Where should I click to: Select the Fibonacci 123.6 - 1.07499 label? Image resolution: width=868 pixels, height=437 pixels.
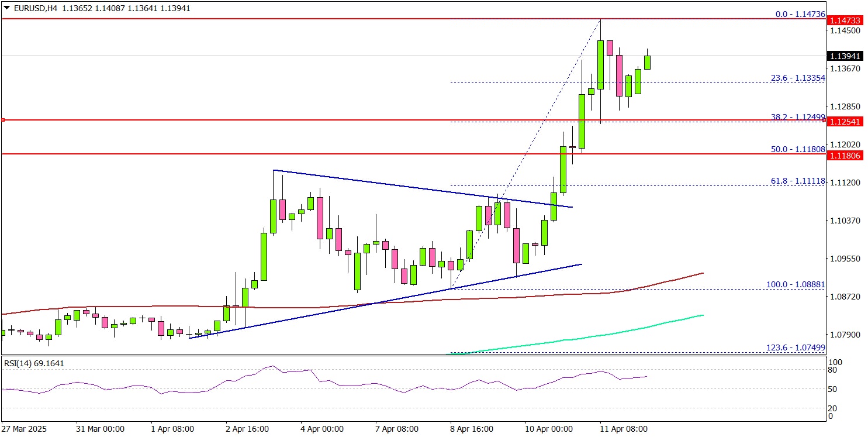796,347
